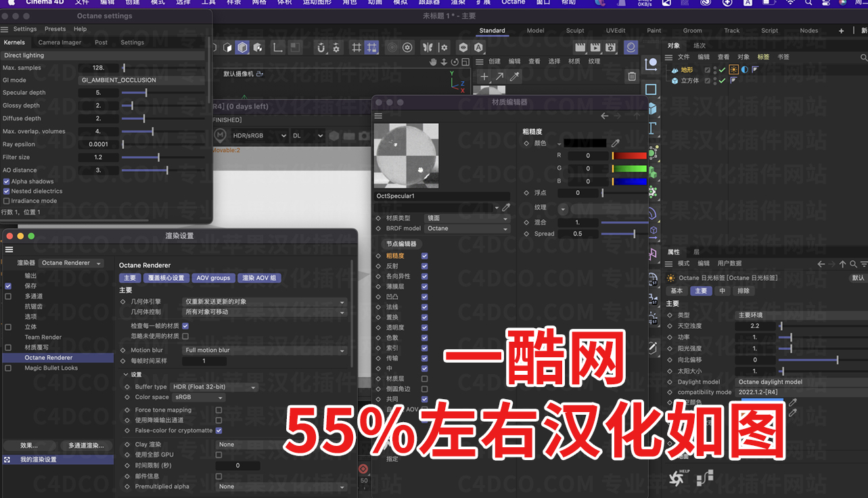Open the Presets menu in Octane settings
The image size is (868, 498).
coord(55,29)
